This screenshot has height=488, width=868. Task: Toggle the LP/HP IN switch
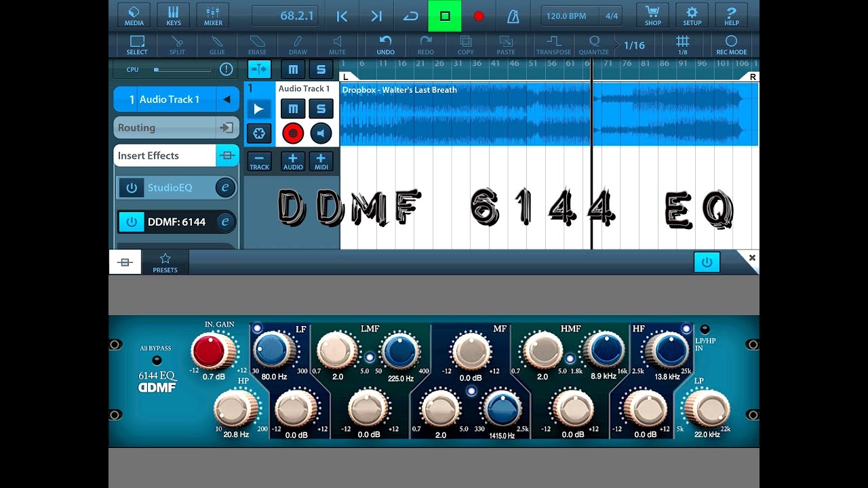click(x=705, y=329)
